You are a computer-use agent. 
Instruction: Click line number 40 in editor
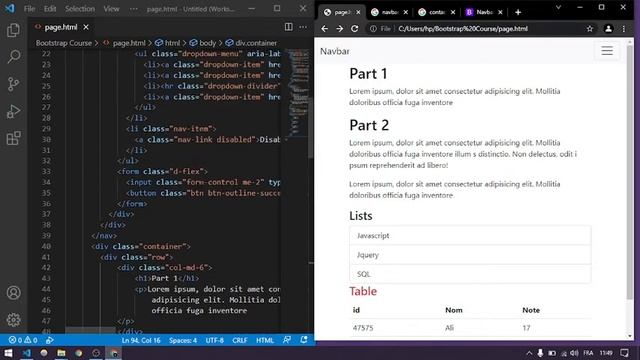pyautogui.click(x=46, y=246)
